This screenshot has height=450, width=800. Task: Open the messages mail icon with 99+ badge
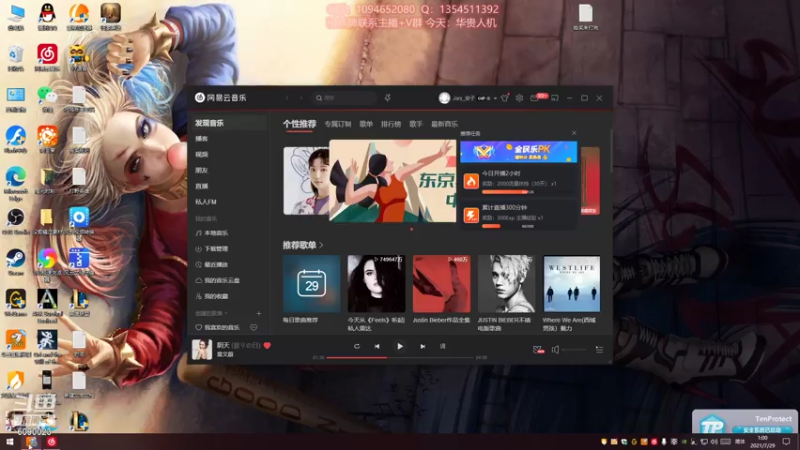coord(536,97)
